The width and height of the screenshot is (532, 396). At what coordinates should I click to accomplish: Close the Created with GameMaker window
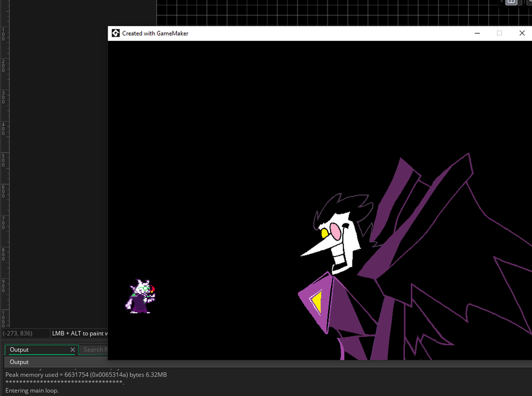(522, 33)
